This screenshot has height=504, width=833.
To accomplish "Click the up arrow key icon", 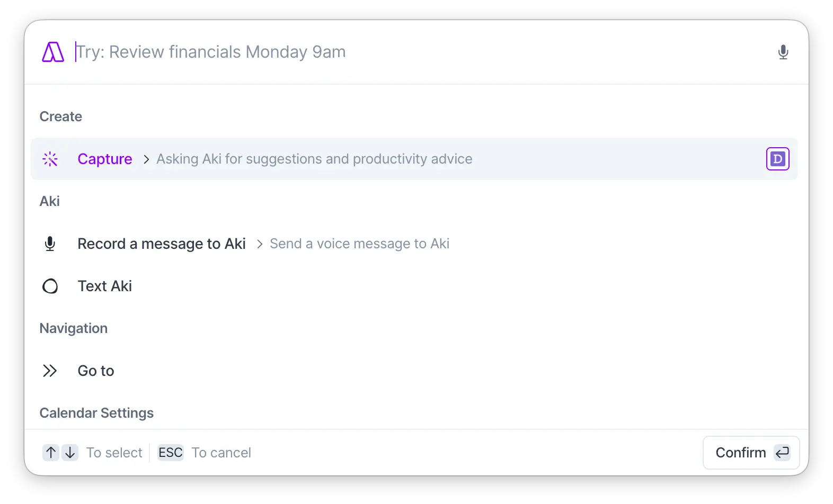I will click(x=51, y=453).
